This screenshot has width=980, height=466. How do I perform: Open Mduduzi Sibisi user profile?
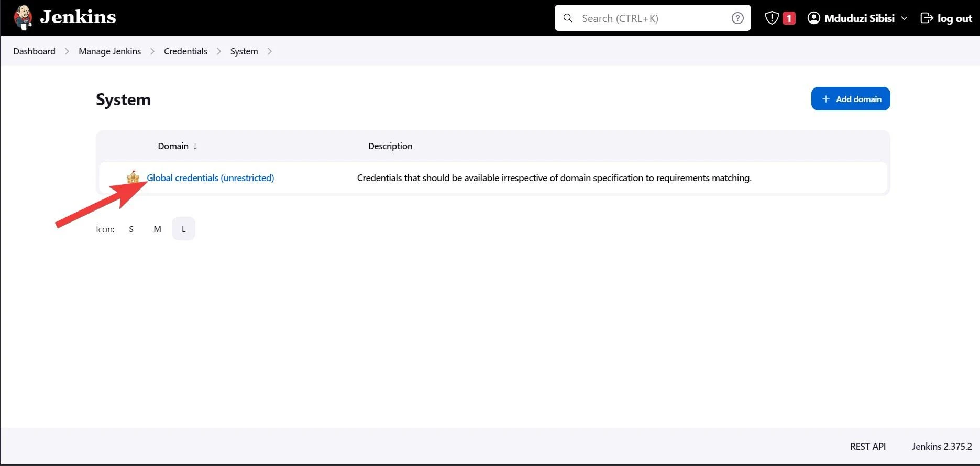point(859,18)
